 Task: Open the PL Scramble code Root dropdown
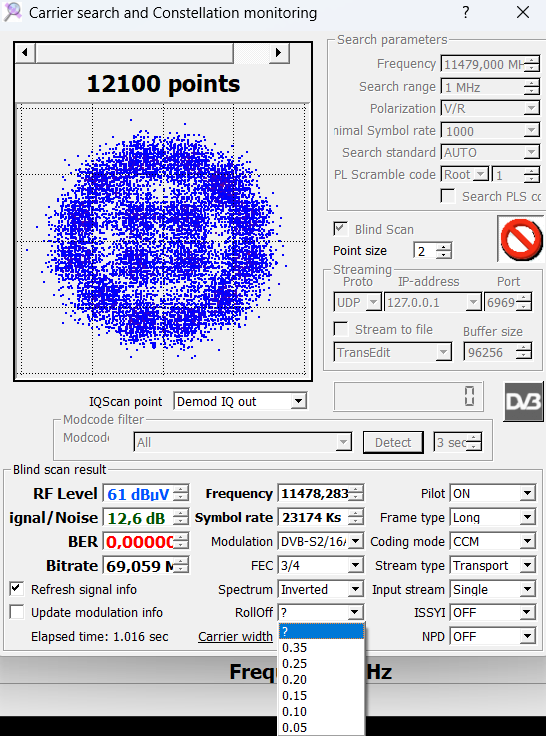tap(481, 175)
